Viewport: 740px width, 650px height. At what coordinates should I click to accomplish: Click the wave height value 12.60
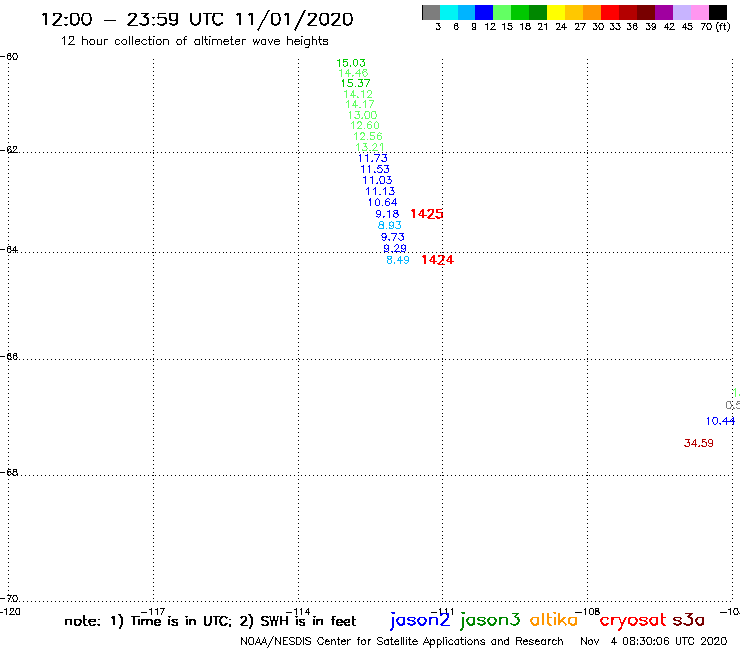point(365,125)
